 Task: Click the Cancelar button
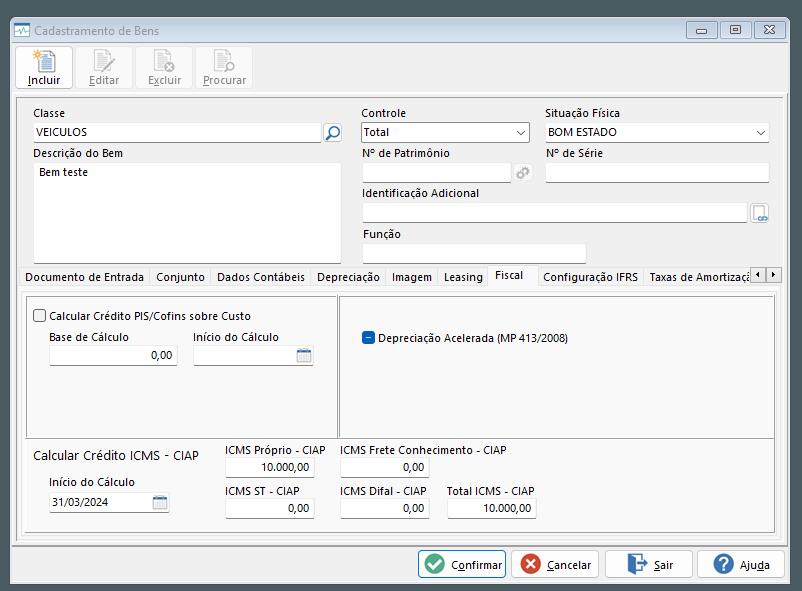click(555, 564)
